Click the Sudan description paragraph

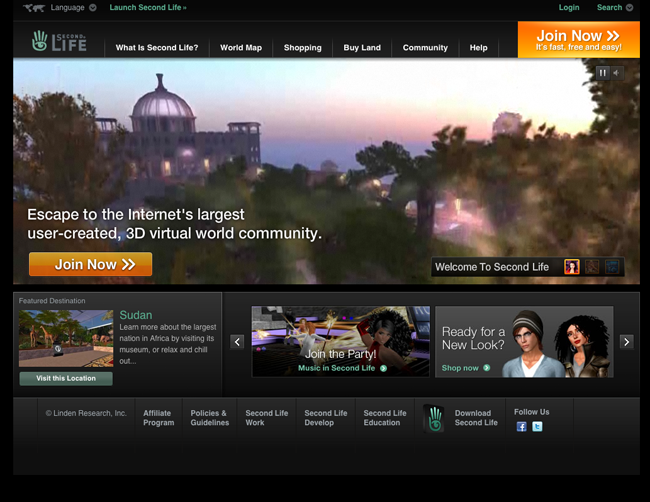[167, 344]
